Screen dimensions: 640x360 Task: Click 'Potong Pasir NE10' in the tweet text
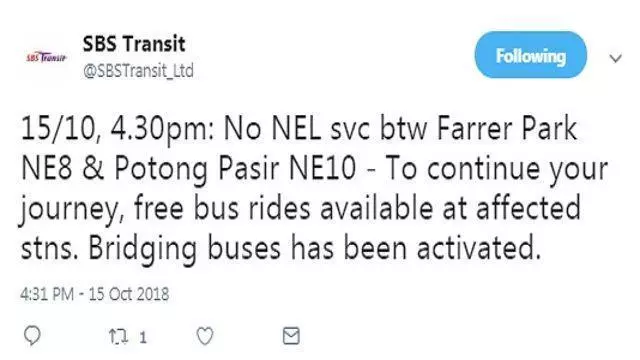235,169
